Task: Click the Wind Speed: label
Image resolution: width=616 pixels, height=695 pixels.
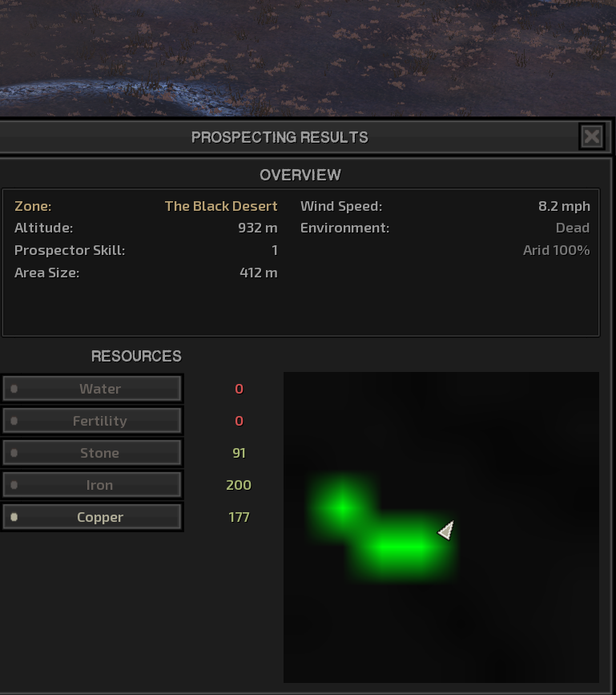Action: (x=341, y=206)
